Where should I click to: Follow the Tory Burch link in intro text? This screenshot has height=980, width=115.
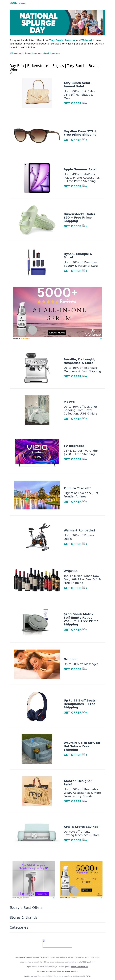pyautogui.click(x=56, y=40)
